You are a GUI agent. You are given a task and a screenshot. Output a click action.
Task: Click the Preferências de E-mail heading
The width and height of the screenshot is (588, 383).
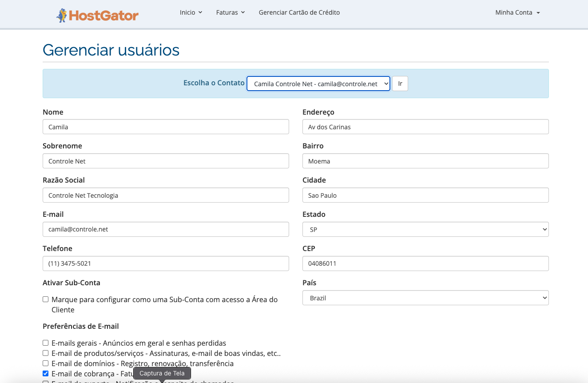[x=81, y=326]
